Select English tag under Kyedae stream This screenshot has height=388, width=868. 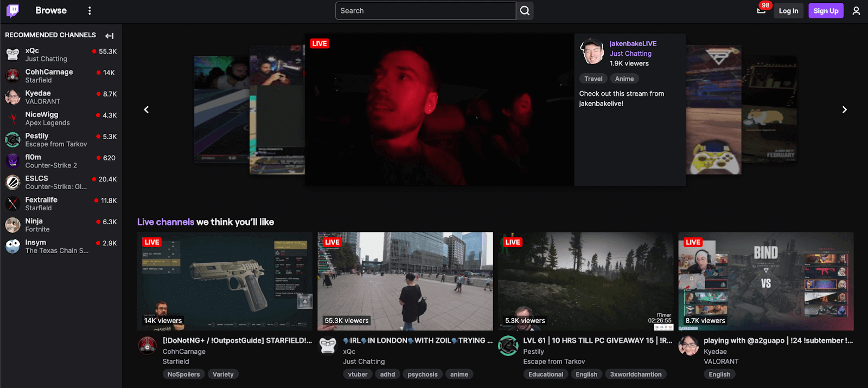click(x=719, y=374)
